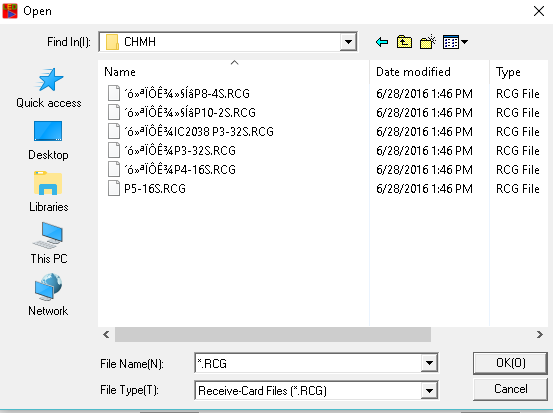Expand the File Type dropdown
The height and width of the screenshot is (413, 553).
(x=429, y=390)
